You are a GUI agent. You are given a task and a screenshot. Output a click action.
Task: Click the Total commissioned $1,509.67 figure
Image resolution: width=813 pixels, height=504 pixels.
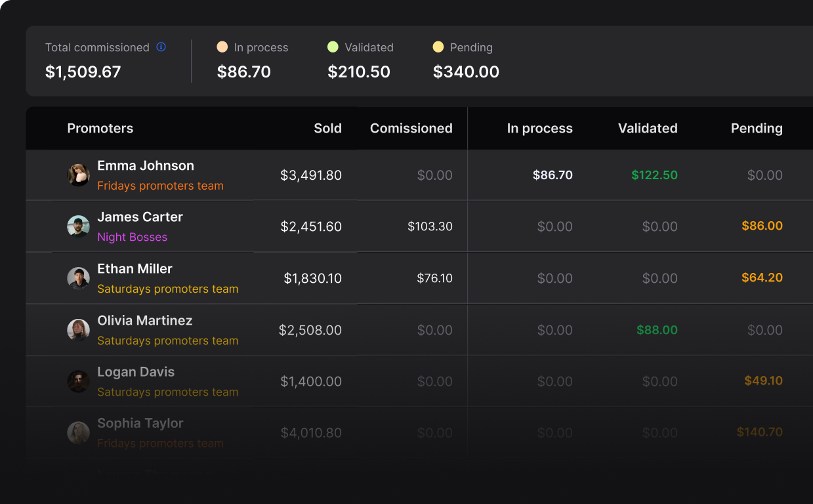83,72
